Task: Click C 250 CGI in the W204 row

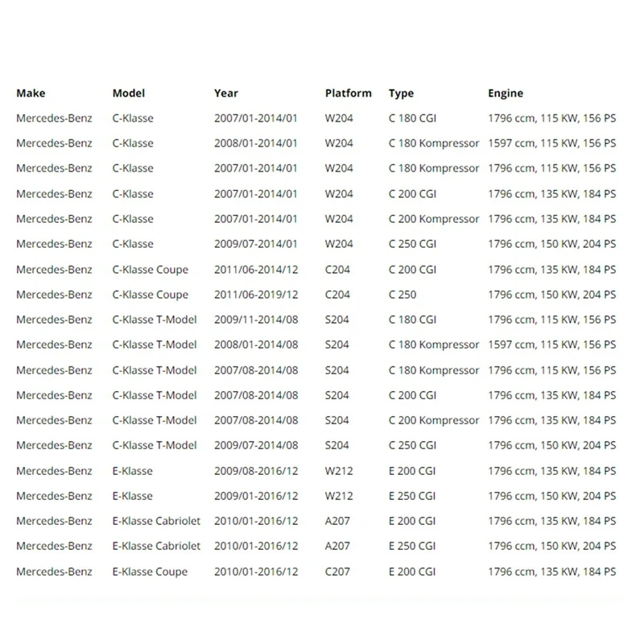Action: (412, 244)
